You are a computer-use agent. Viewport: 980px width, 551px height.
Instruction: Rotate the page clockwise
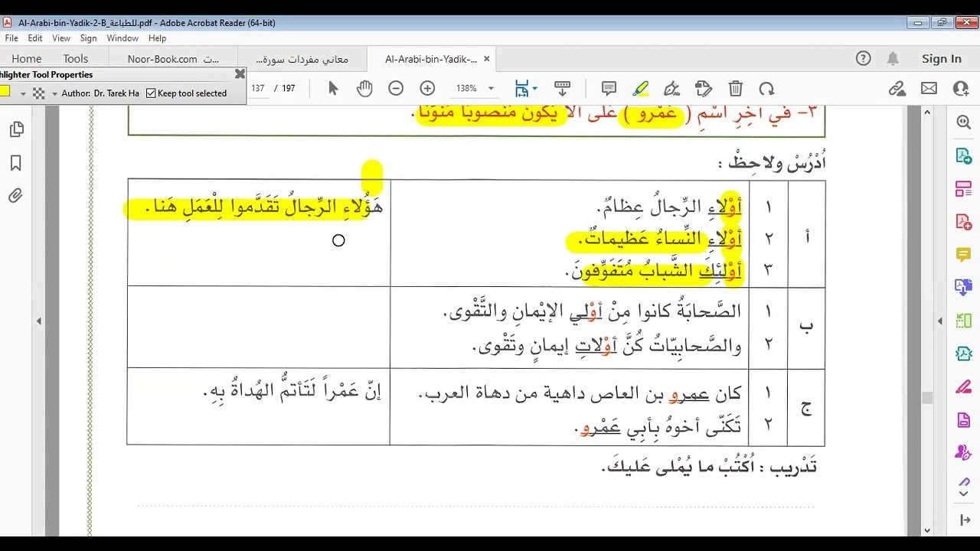(766, 88)
